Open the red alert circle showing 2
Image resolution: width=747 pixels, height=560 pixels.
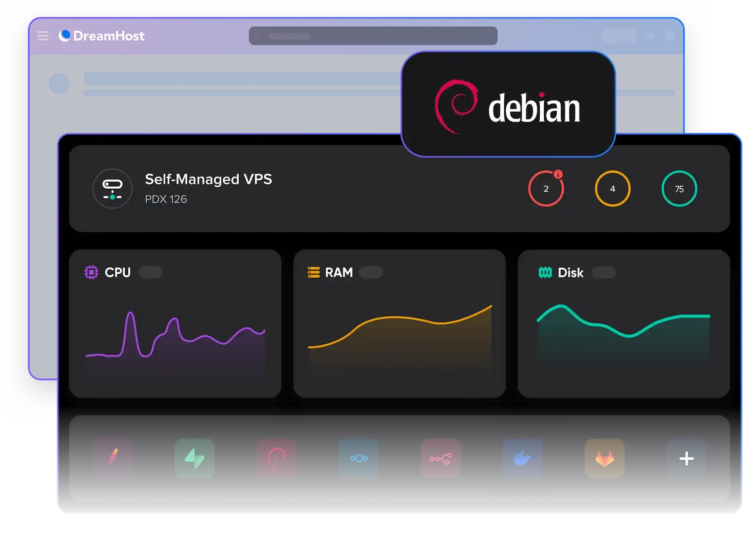(546, 189)
